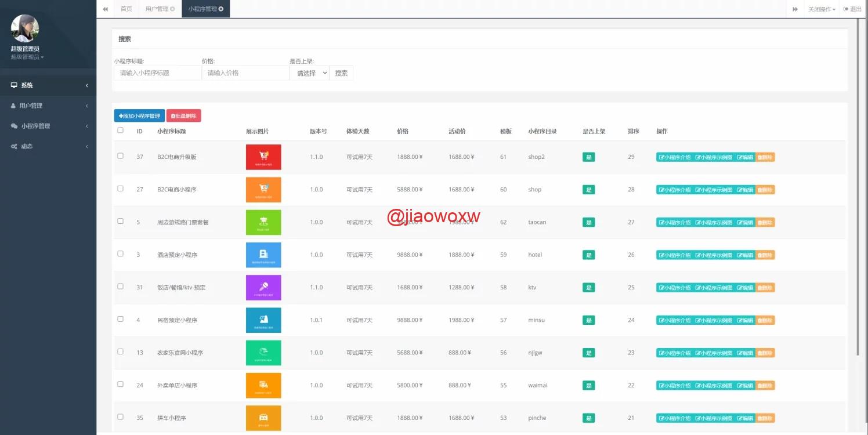The width and height of the screenshot is (868, 435).
Task: Click the chat icon beside 小程序管理 in sidebar
Action: (x=15, y=126)
